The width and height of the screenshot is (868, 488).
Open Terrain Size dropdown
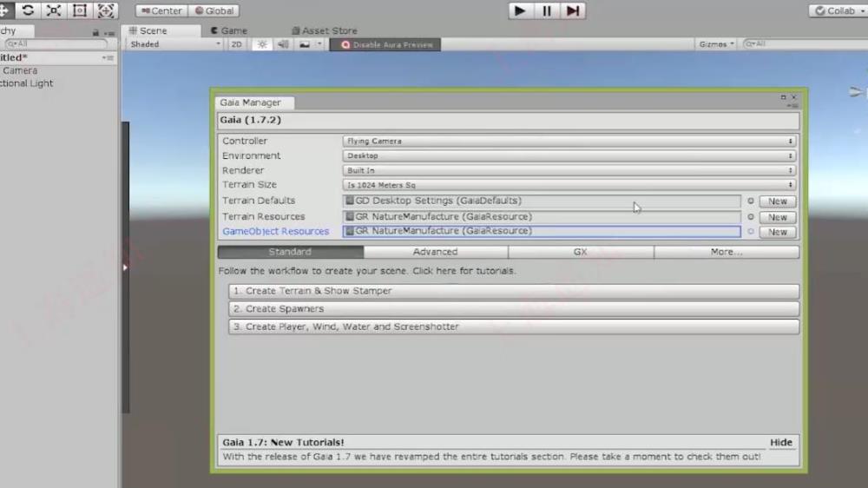569,184
